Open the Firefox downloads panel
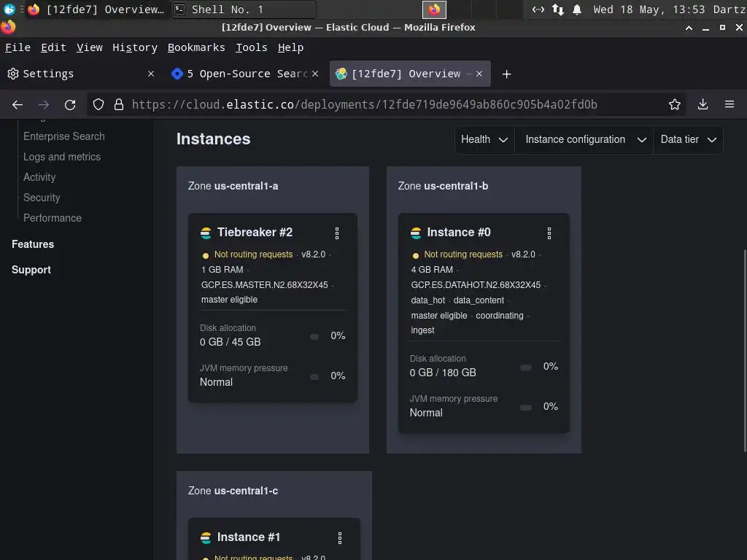 [703, 104]
